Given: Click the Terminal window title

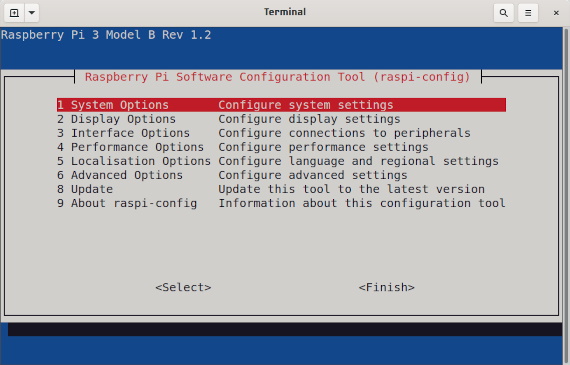Looking at the screenshot, I should tap(285, 12).
